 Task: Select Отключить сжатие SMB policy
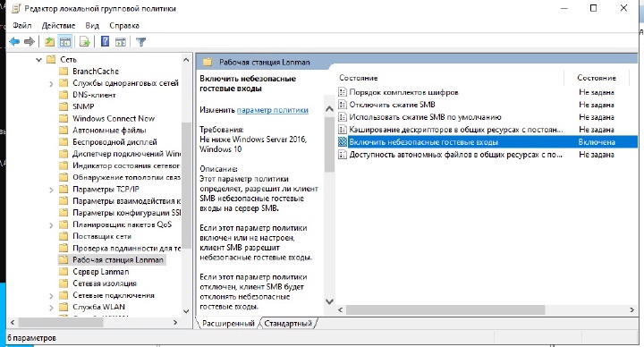[x=392, y=105]
